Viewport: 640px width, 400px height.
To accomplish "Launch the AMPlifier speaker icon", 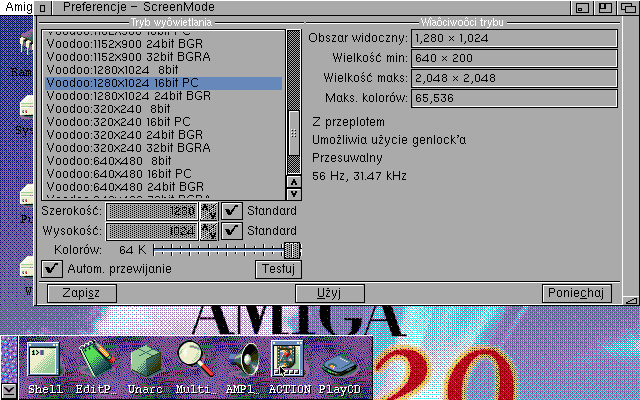I will click(243, 360).
